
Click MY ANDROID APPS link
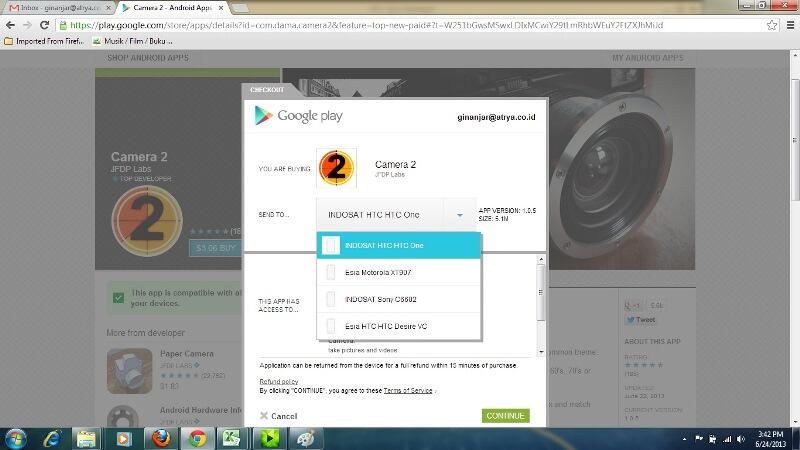(x=648, y=58)
